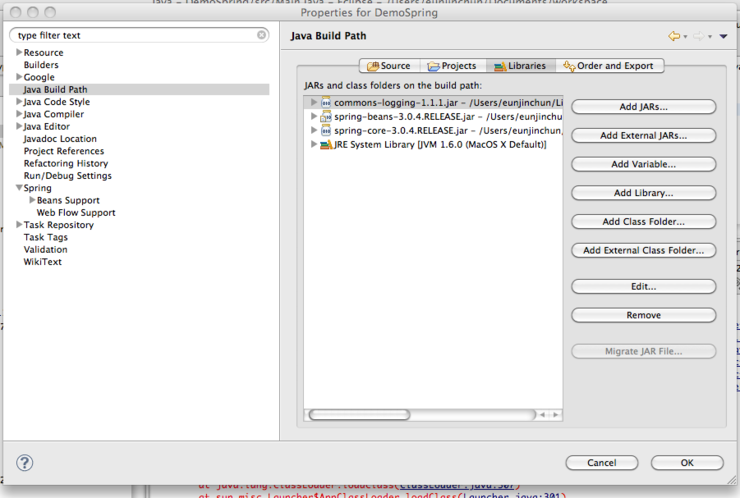The width and height of the screenshot is (740, 498).
Task: Click the spring-beans jar file icon
Action: click(326, 117)
